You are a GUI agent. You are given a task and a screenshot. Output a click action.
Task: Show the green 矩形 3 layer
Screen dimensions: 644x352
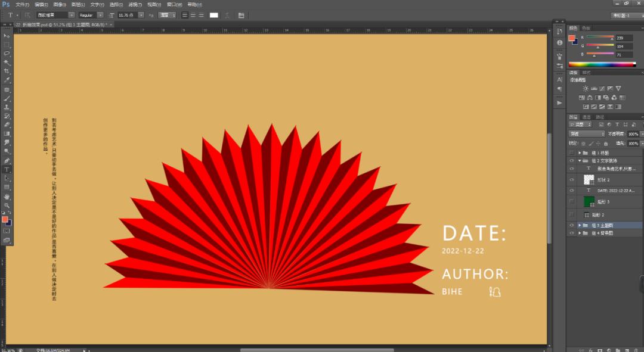click(x=571, y=202)
